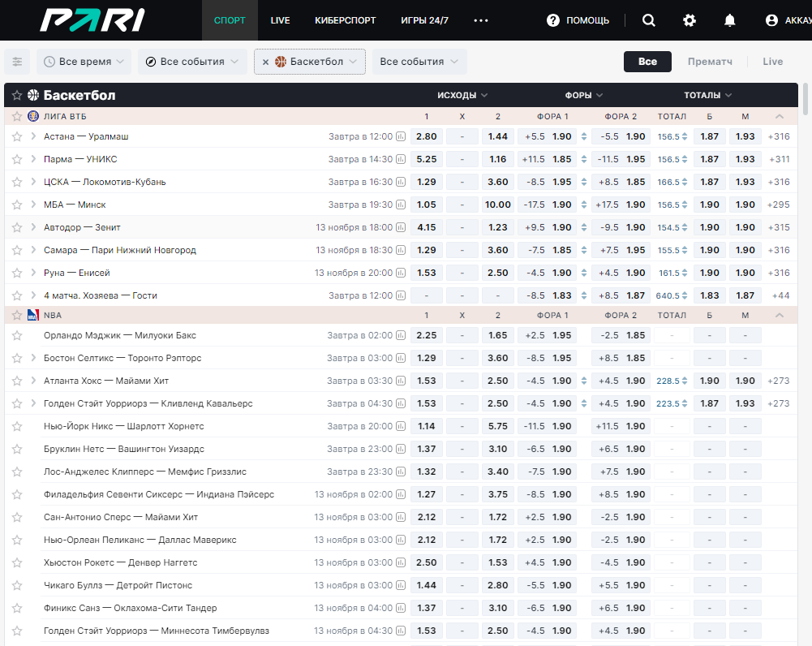Adjust total stepper 228.5 for Атланта Хокс
The height and width of the screenshot is (646, 812).
point(685,381)
